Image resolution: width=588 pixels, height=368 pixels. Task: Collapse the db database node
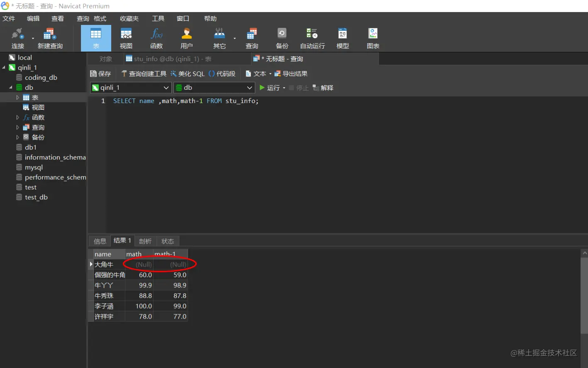pos(11,87)
